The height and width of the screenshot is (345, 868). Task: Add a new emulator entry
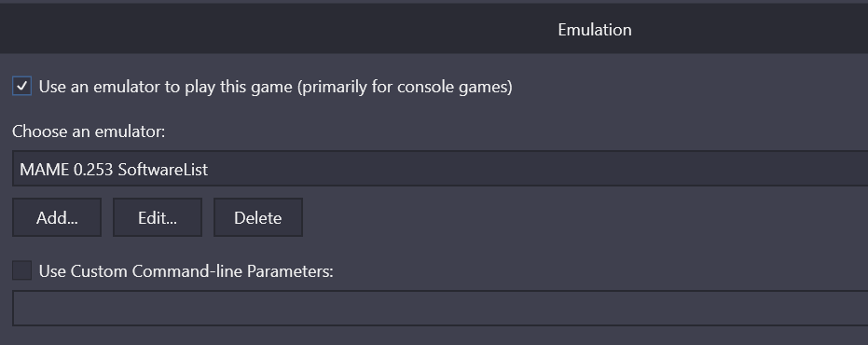57,217
